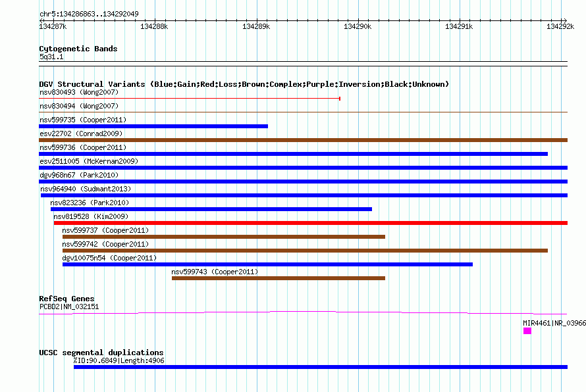Select the red nsv819528 (Kim2009) loss bar
This screenshot has width=586, height=392.
click(x=311, y=223)
